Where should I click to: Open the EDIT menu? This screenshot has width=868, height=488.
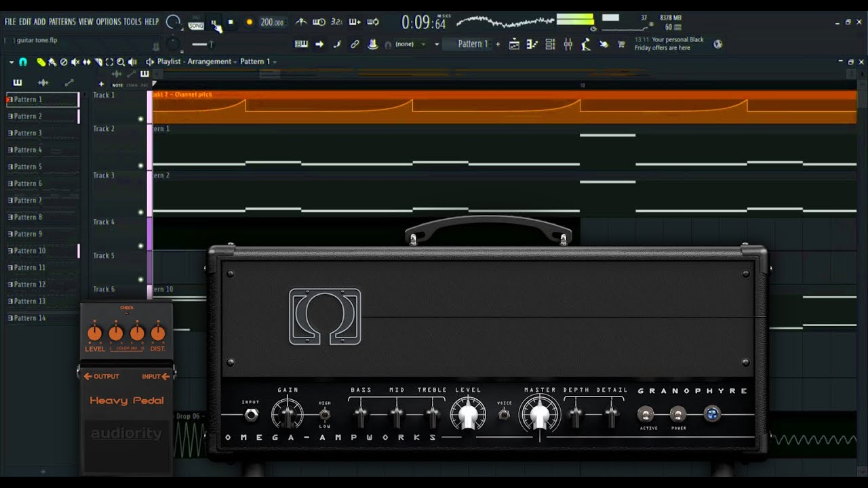tap(25, 22)
